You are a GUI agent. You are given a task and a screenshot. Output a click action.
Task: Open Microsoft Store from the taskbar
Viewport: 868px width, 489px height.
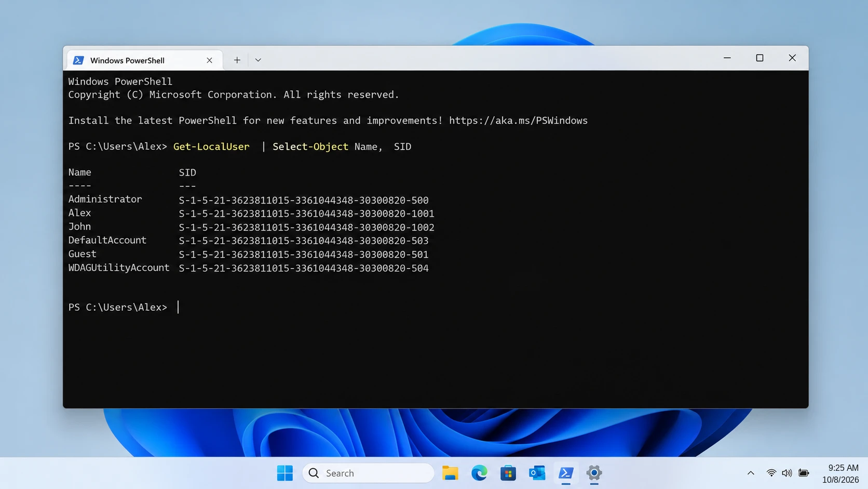[x=508, y=473]
